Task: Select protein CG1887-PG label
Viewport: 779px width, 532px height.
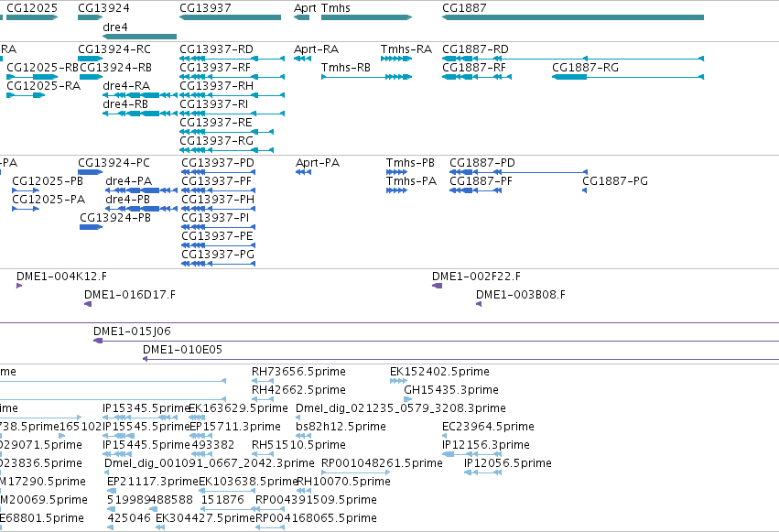Action: tap(615, 181)
